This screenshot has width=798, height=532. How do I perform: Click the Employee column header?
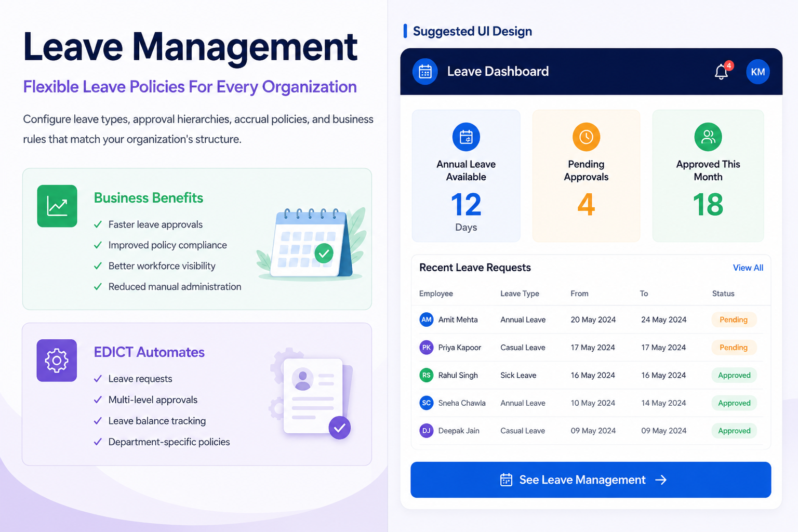coord(436,294)
